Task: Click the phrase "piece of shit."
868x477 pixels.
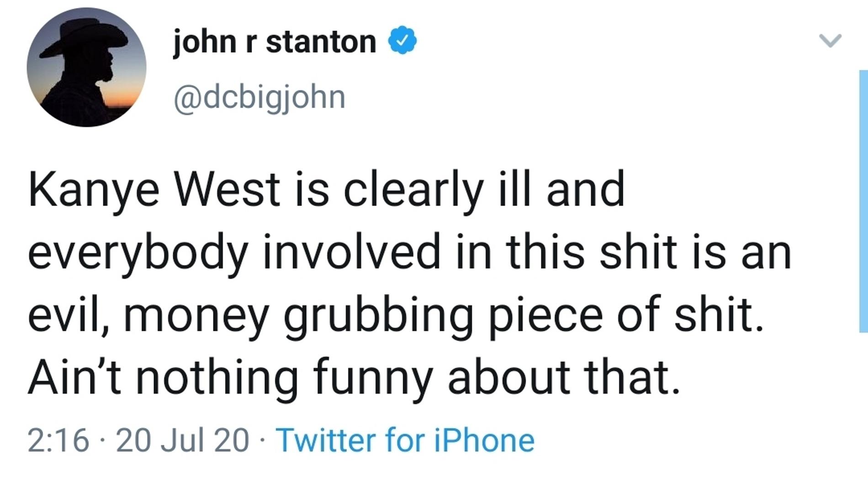Action: tap(626, 315)
